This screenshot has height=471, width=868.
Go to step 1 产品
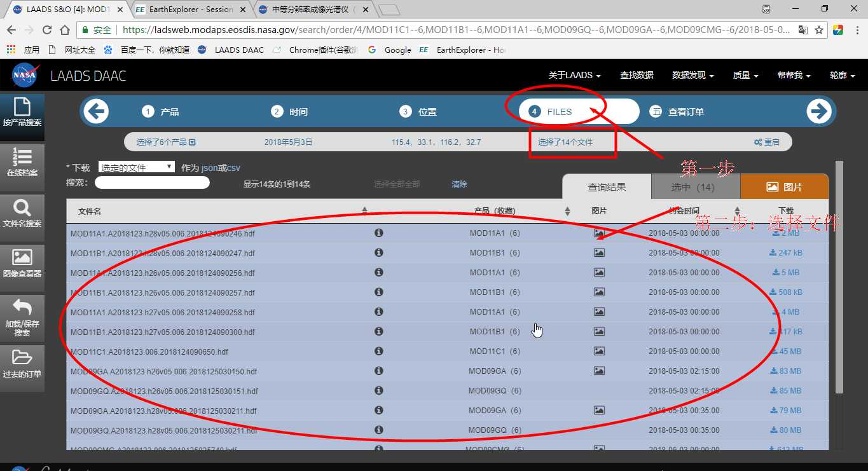pyautogui.click(x=160, y=112)
